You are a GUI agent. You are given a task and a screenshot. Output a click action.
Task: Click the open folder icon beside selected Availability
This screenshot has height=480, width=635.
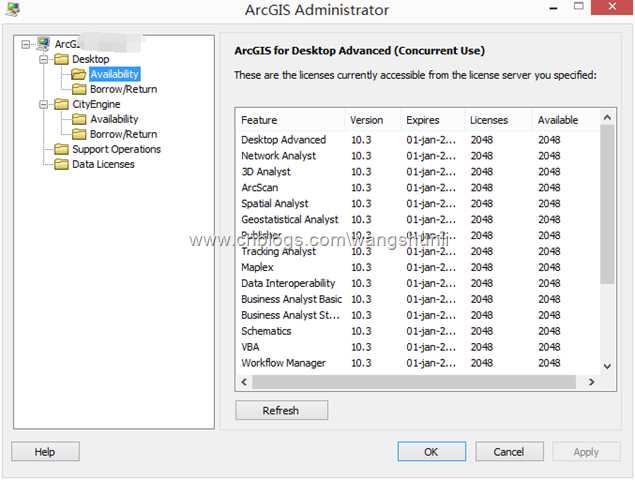tap(79, 74)
